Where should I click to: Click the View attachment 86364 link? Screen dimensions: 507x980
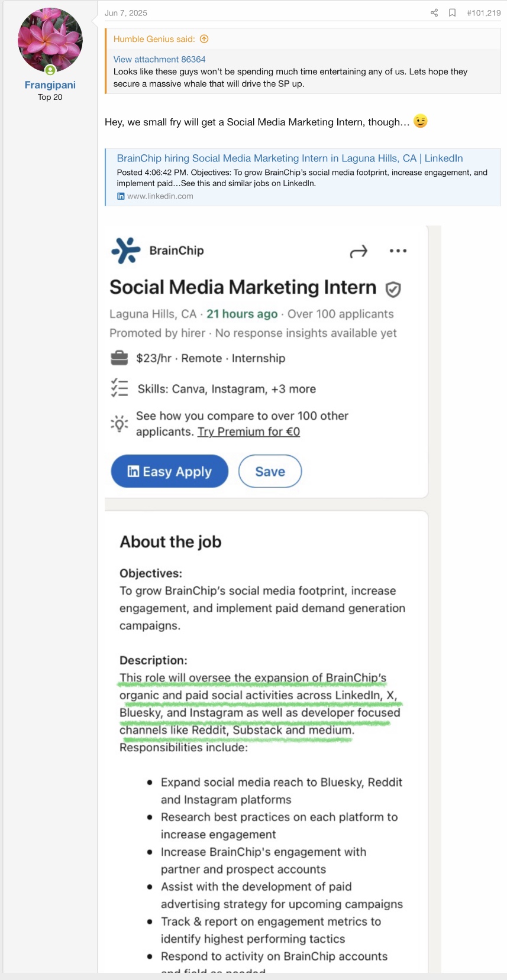(160, 59)
